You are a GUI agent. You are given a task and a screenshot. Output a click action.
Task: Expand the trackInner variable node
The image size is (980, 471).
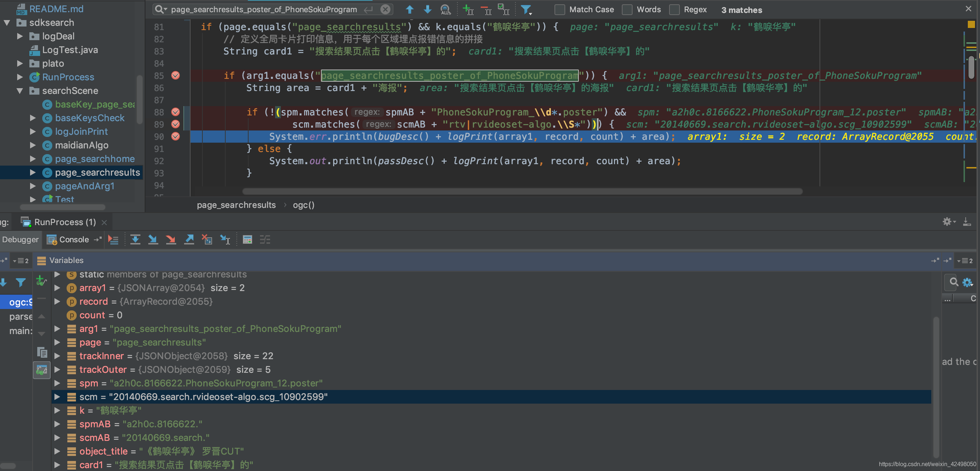[57, 356]
